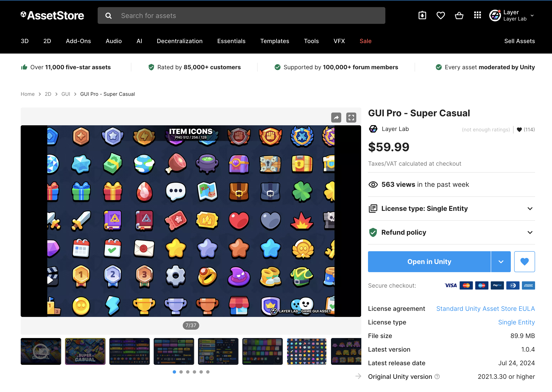Screen dimensions: 552x392
Task: Expand the License type: Single Entity section
Action: 451,208
